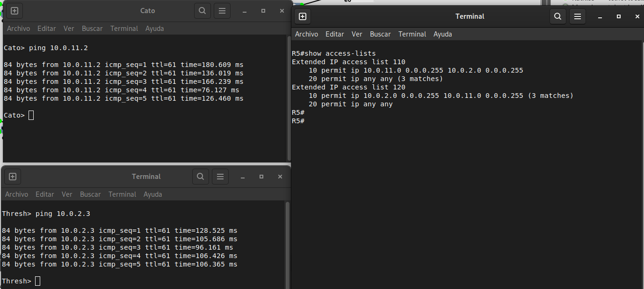Open the Editar menu in the Cato window
The width and height of the screenshot is (644, 289).
47,29
